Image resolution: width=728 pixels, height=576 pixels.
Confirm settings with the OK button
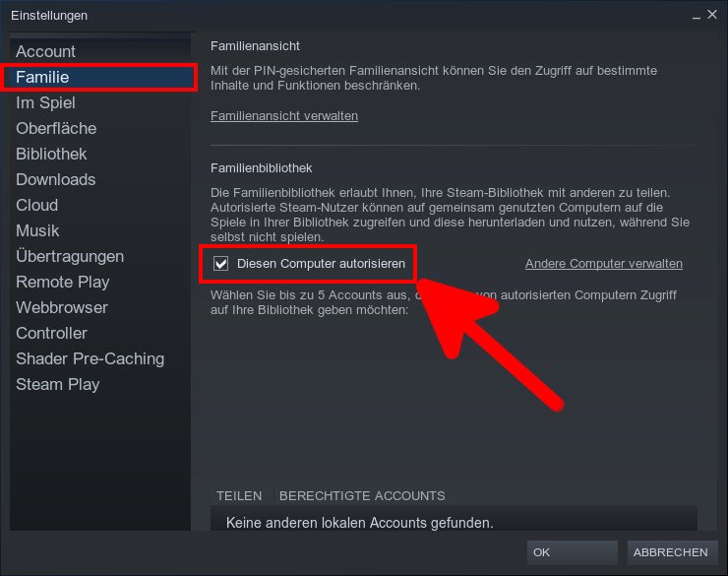pos(572,552)
